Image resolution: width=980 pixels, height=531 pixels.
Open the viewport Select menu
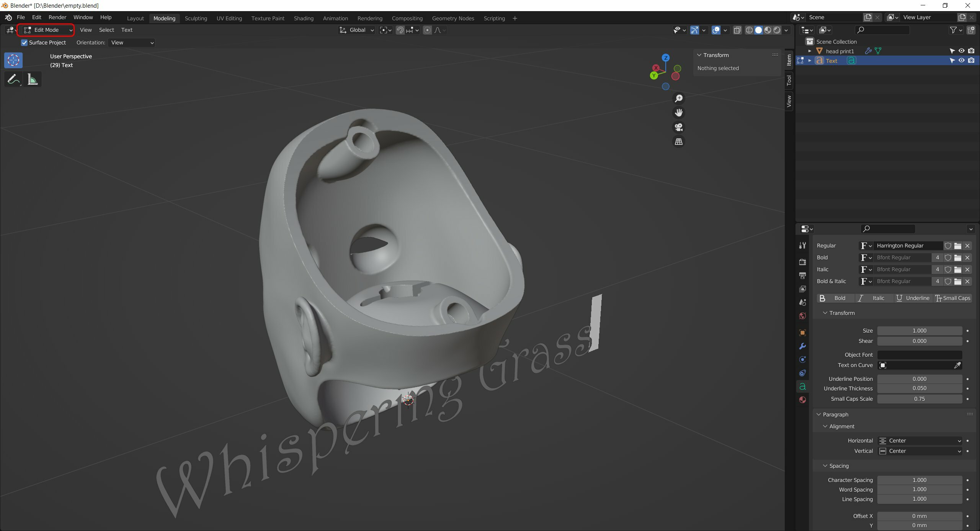(106, 30)
